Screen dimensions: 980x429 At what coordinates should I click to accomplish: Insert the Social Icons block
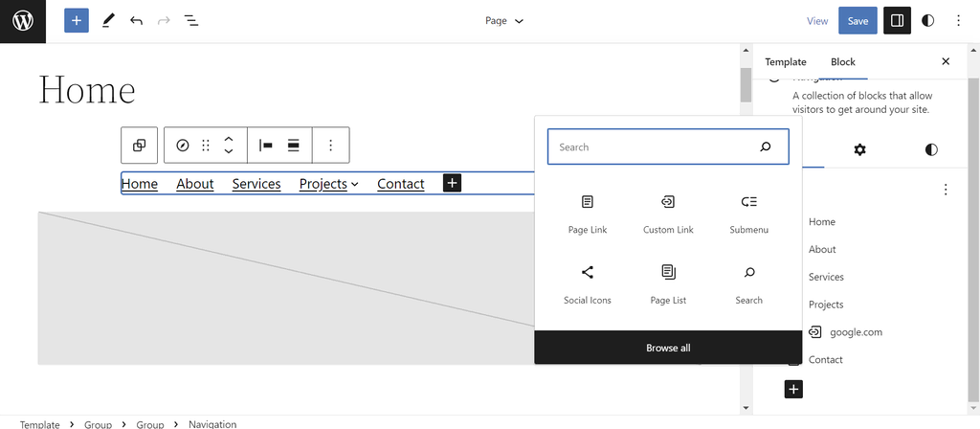(x=587, y=284)
